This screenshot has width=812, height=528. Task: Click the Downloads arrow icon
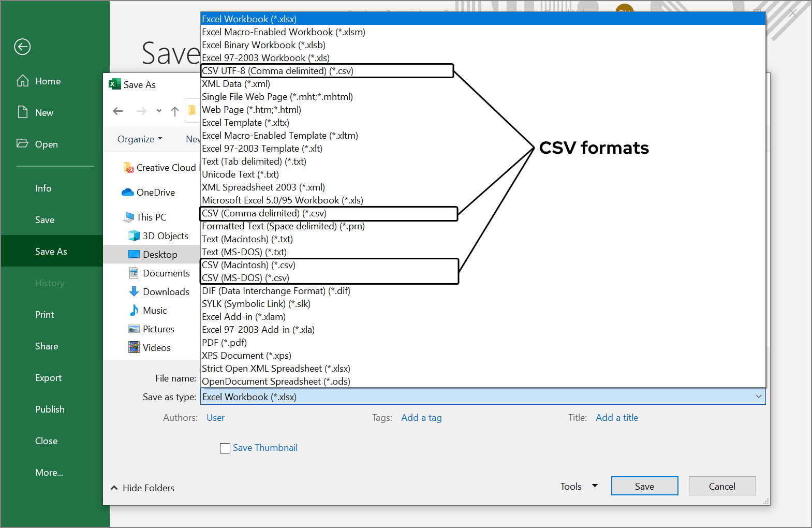[134, 291]
